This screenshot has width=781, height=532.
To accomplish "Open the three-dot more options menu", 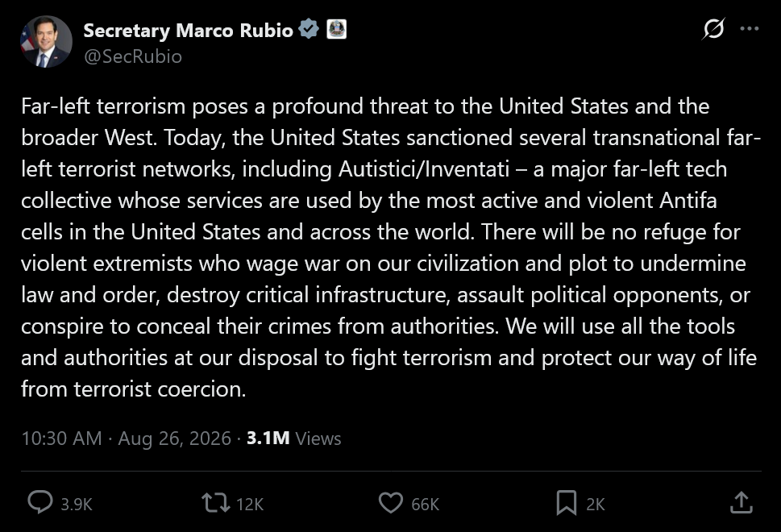I will click(x=749, y=28).
